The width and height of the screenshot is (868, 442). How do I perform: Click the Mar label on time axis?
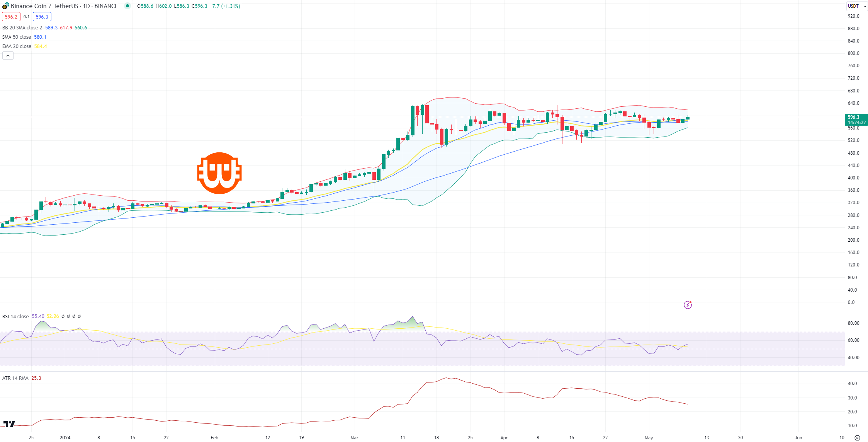coord(354,438)
